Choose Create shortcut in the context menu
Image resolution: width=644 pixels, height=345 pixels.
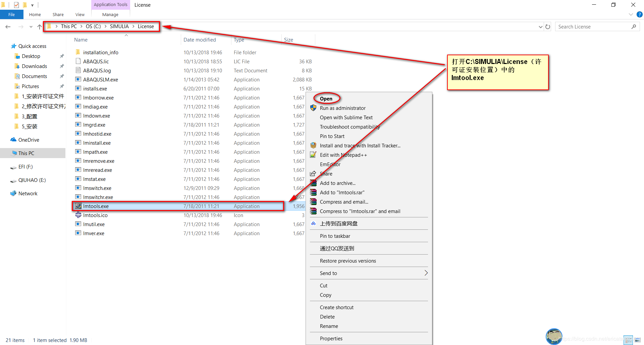[336, 307]
